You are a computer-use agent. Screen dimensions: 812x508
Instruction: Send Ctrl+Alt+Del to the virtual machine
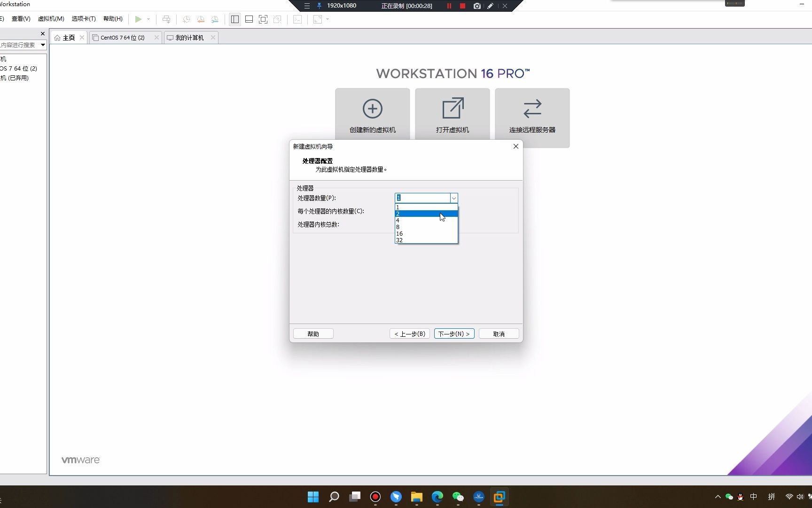[x=166, y=19]
